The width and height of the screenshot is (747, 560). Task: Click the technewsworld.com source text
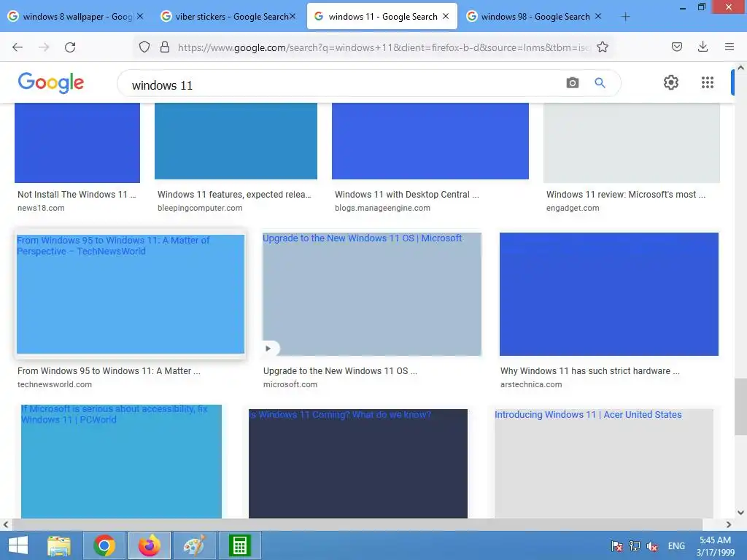point(54,384)
